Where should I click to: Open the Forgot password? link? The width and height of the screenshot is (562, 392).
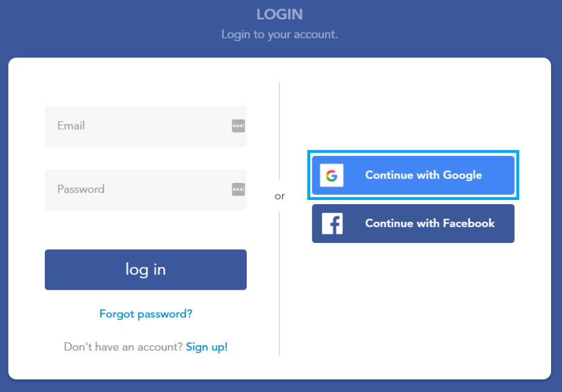coord(146,314)
